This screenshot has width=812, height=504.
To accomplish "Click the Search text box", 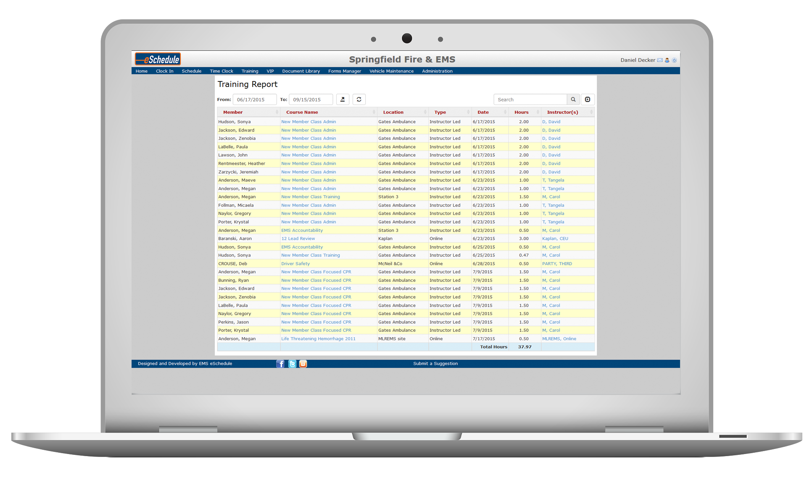I will [x=530, y=100].
